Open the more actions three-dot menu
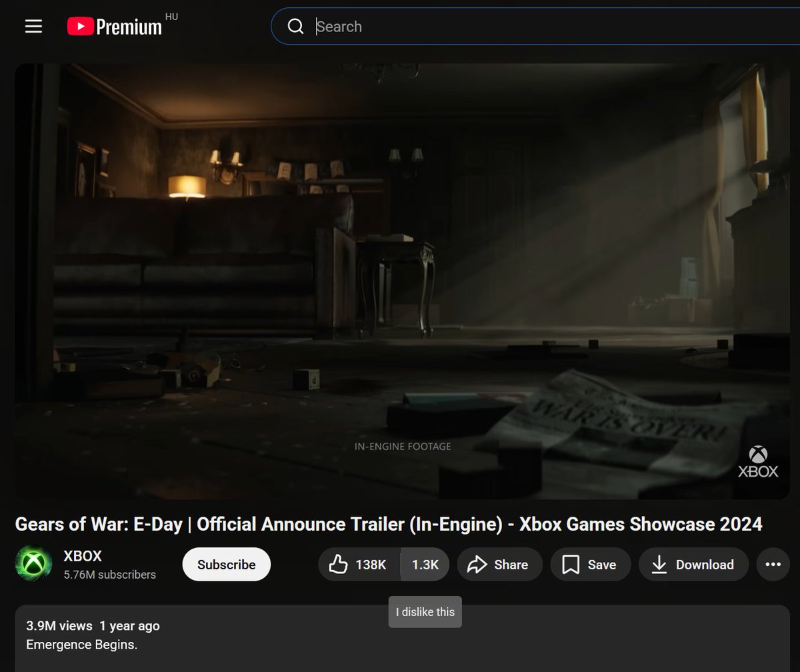Image resolution: width=800 pixels, height=672 pixels. pos(773,565)
